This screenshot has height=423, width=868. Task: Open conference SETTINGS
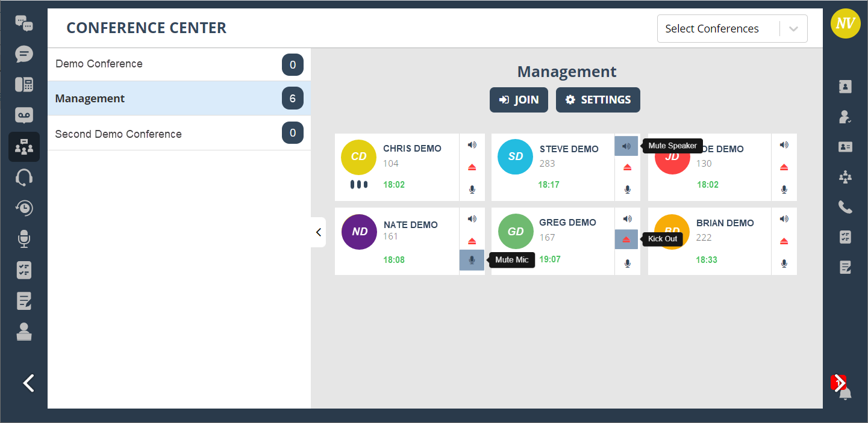click(x=598, y=100)
